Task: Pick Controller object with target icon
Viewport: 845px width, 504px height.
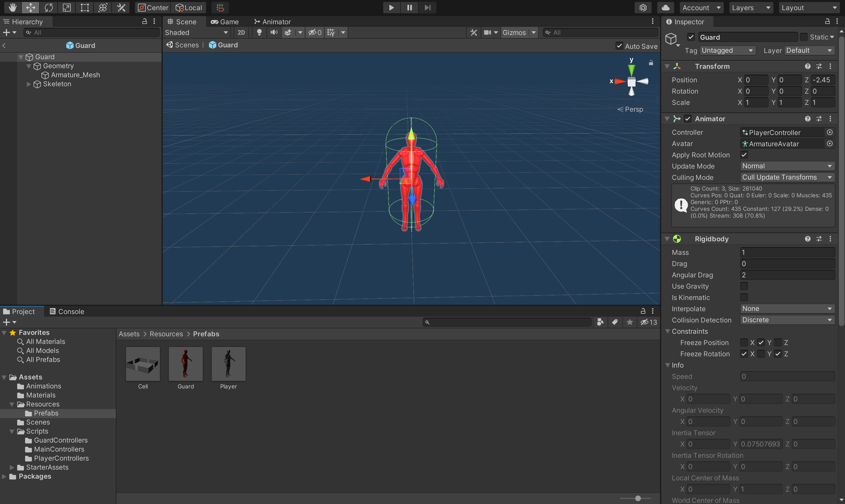Action: click(830, 132)
